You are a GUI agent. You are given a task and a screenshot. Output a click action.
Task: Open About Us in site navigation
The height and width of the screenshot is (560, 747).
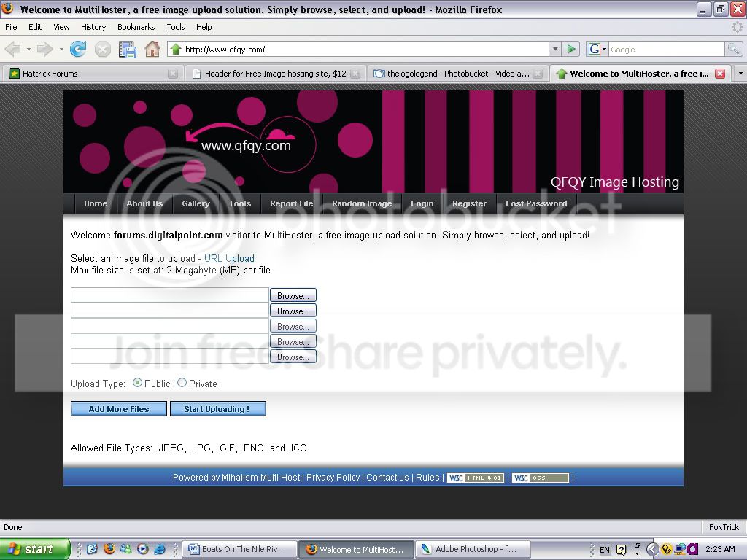coord(144,203)
